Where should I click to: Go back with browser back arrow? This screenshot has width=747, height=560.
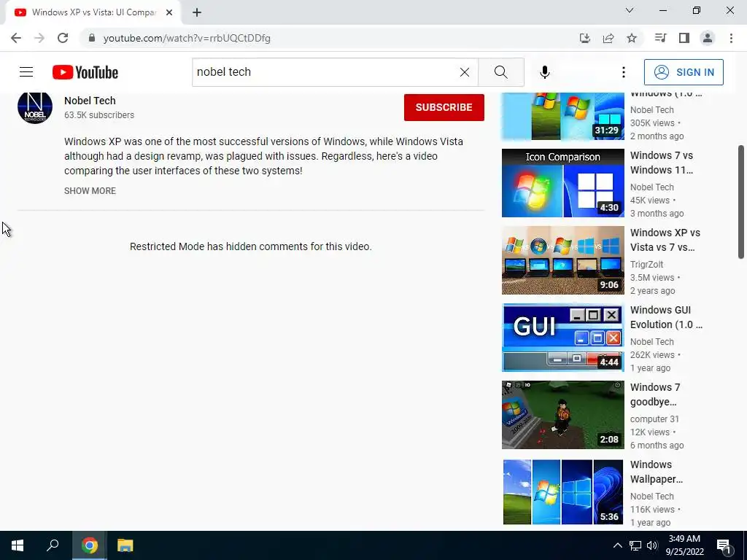point(16,38)
